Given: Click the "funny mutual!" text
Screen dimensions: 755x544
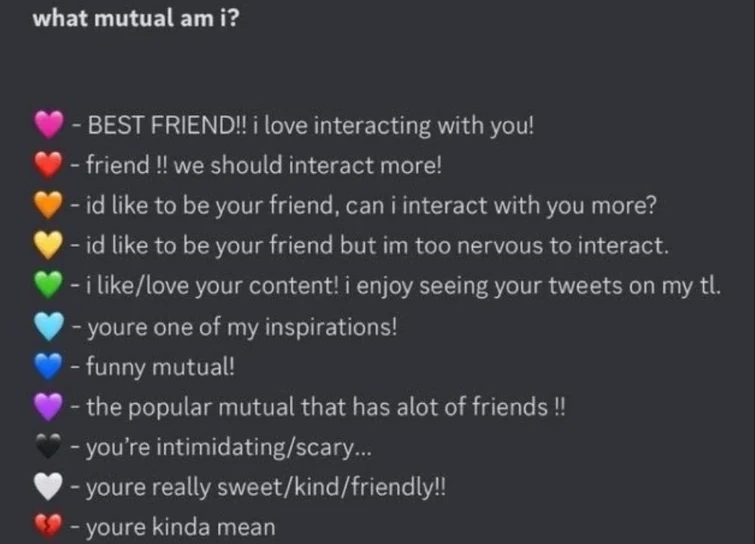Looking at the screenshot, I should [160, 366].
